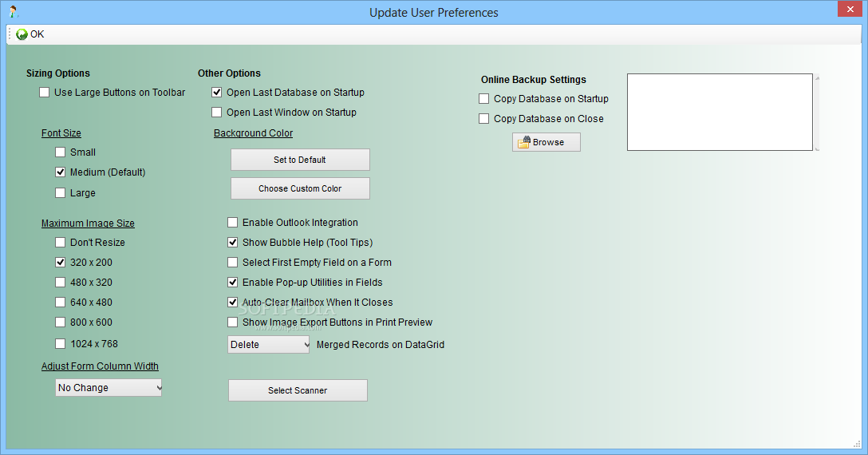Select the 480 x 320 image size
This screenshot has width=868, height=455.
(61, 282)
